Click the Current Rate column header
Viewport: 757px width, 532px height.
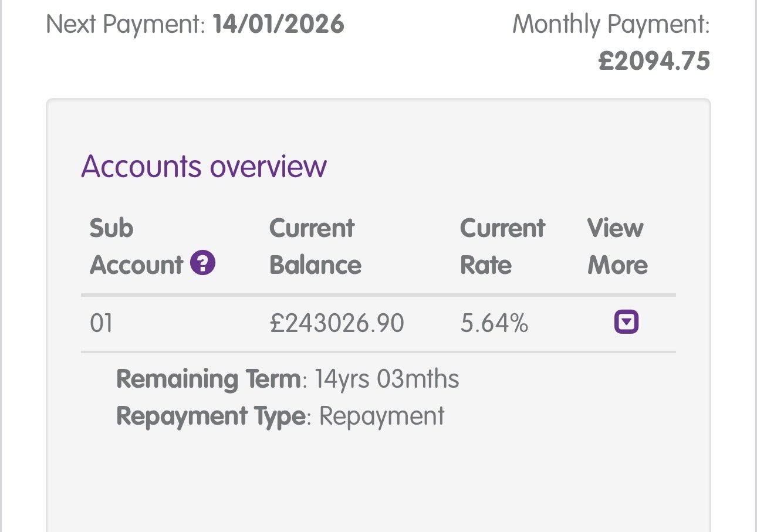click(x=502, y=246)
